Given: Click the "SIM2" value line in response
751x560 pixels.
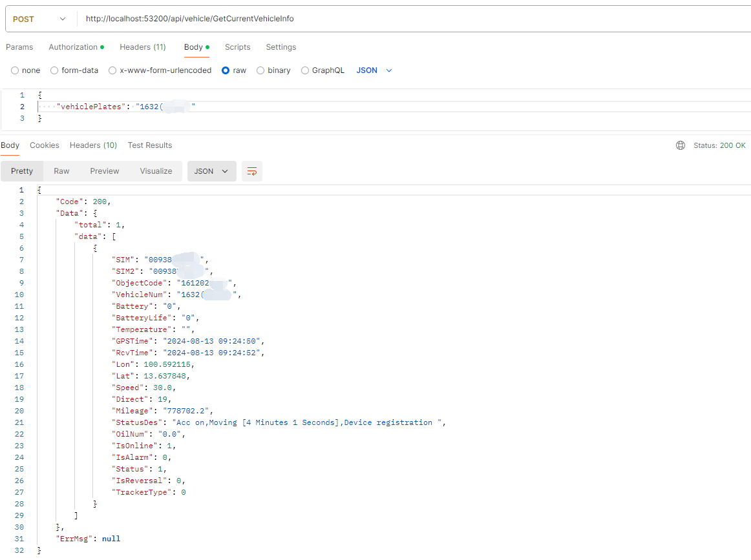Looking at the screenshot, I should click(162, 271).
